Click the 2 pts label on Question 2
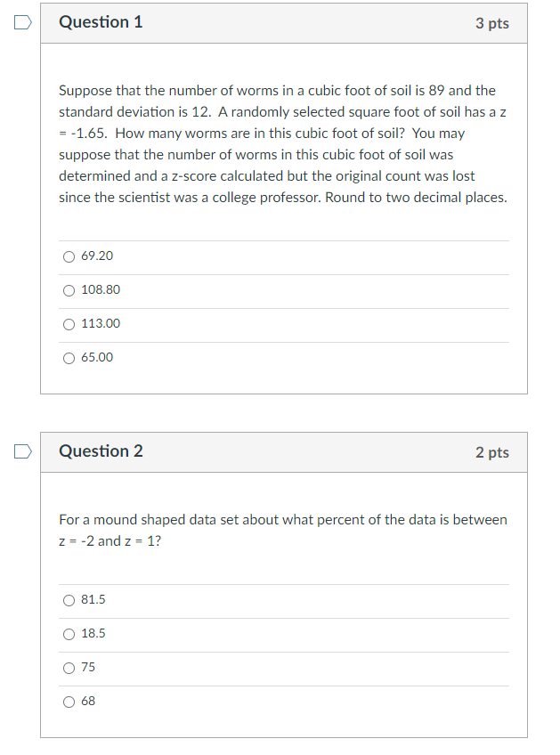This screenshot has width=560, height=755. pyautogui.click(x=492, y=452)
